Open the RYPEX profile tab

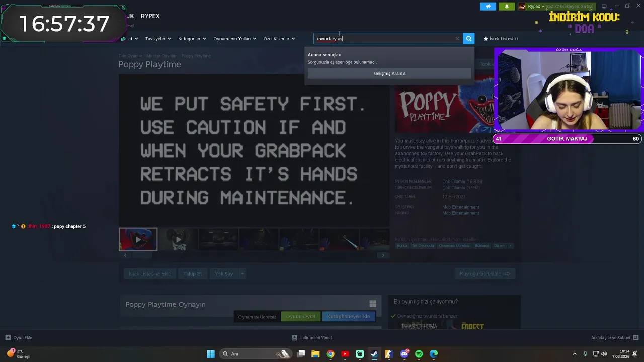pyautogui.click(x=150, y=16)
